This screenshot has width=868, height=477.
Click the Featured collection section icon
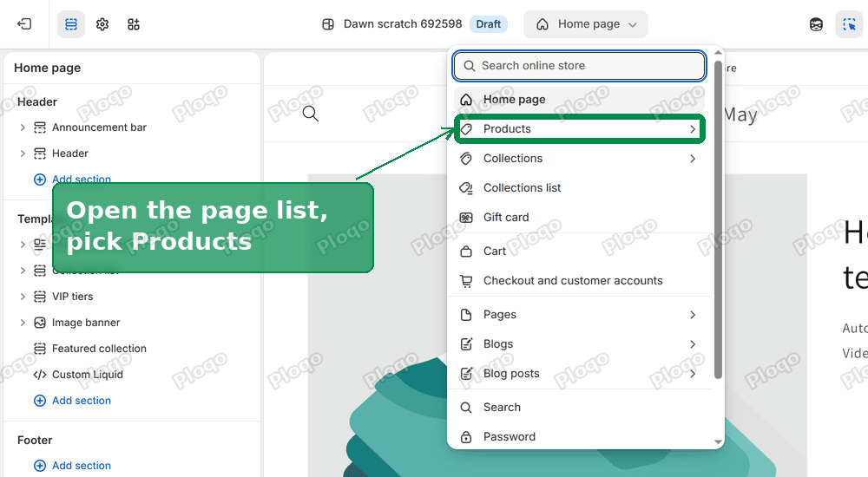click(x=40, y=349)
